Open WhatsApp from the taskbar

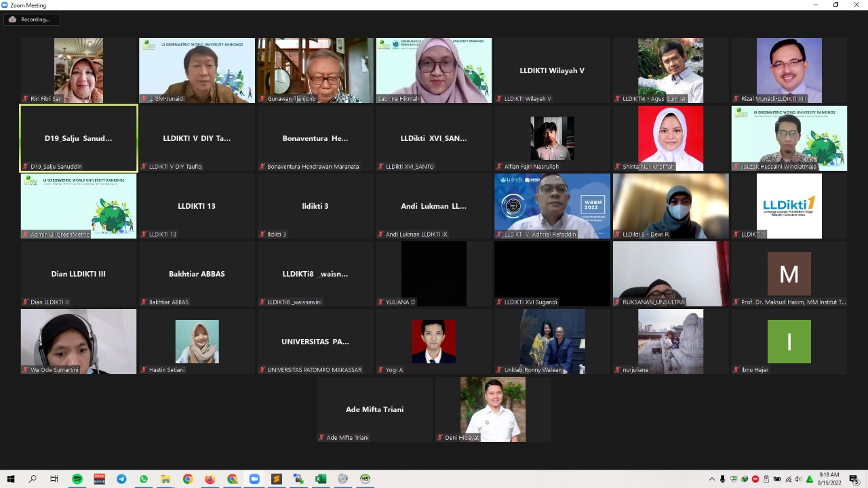pos(144,479)
